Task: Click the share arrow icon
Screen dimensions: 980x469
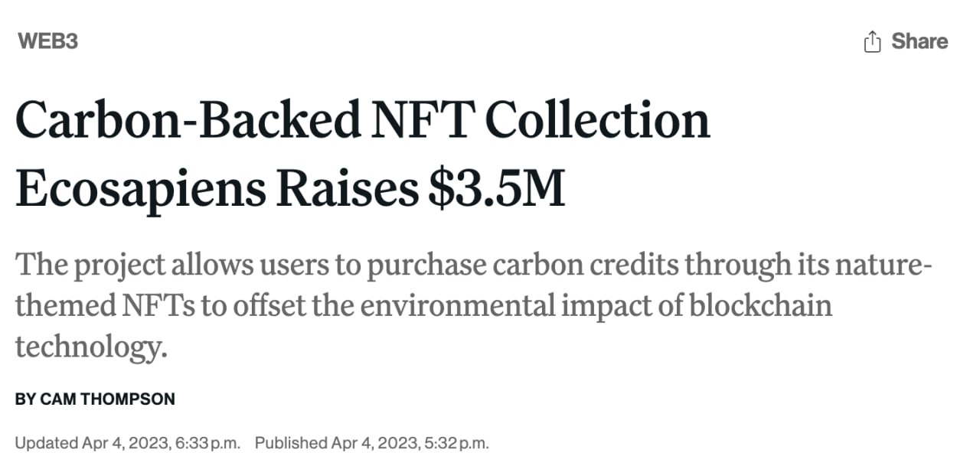Action: click(x=872, y=41)
